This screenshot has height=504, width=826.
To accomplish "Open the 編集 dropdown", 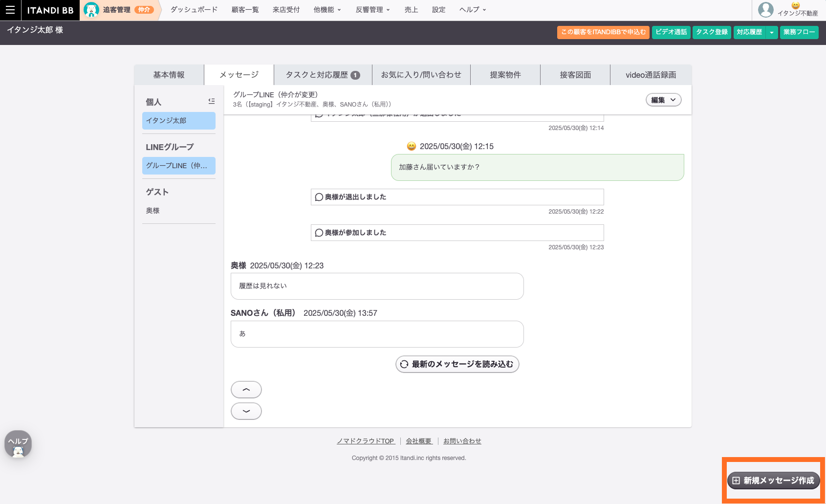I will (663, 100).
